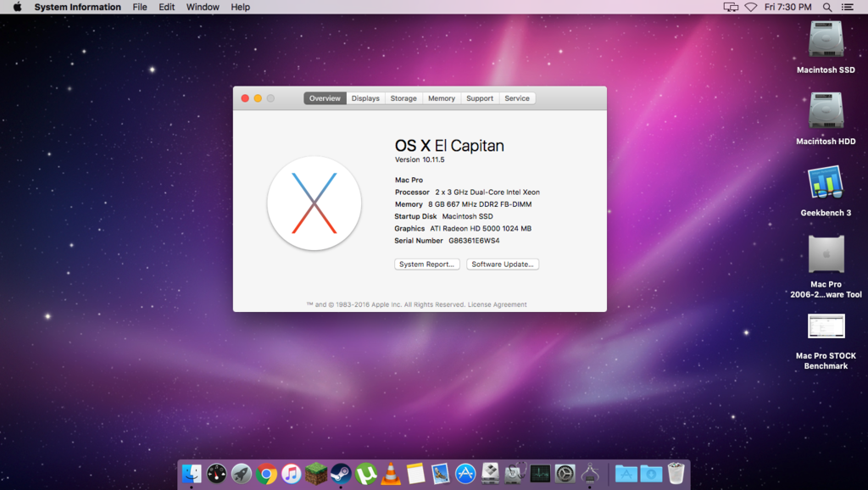Image resolution: width=868 pixels, height=490 pixels.
Task: Open the App Store from Dock
Action: coord(465,474)
